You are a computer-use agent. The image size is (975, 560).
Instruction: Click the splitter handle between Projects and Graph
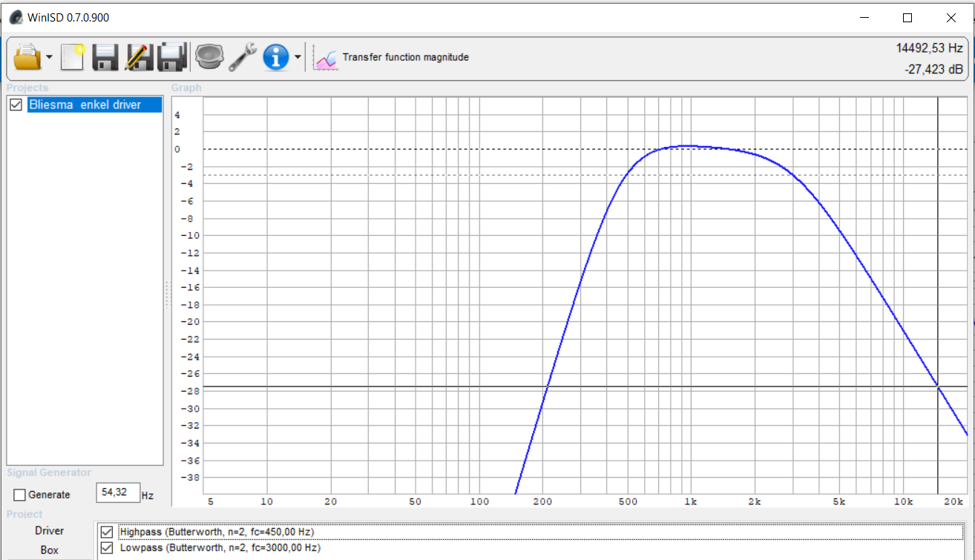click(167, 294)
